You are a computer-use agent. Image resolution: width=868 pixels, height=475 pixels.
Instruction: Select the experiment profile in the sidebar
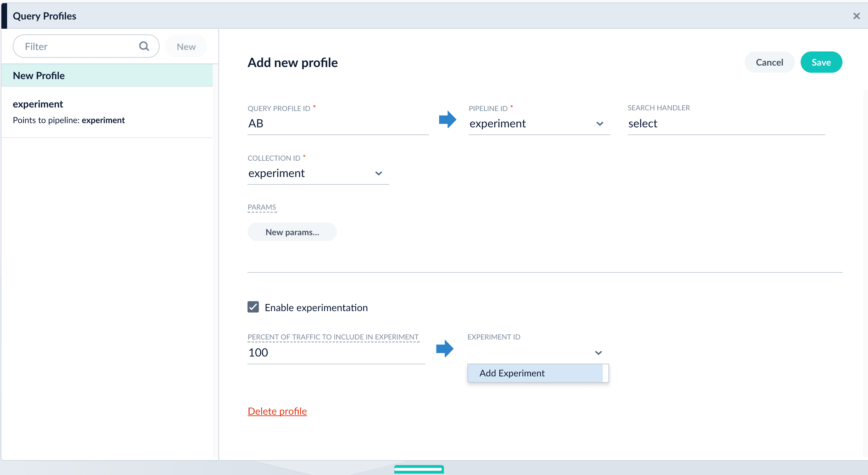pyautogui.click(x=107, y=112)
